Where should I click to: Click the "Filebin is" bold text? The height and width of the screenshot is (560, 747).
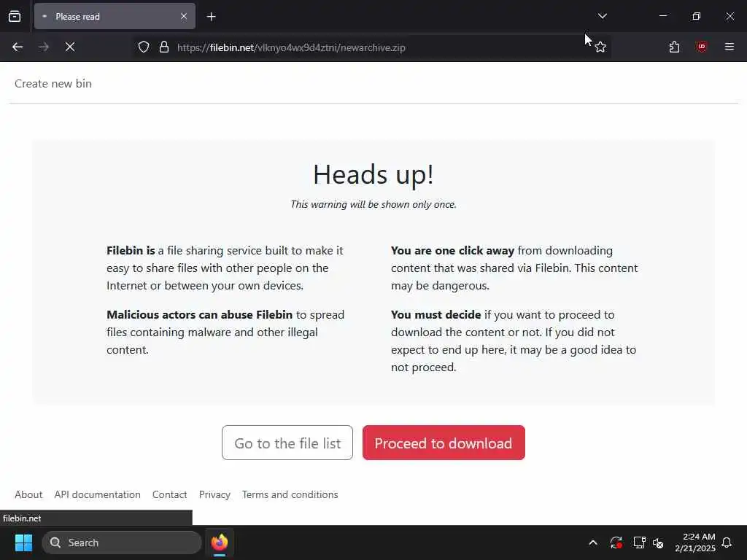pyautogui.click(x=131, y=251)
